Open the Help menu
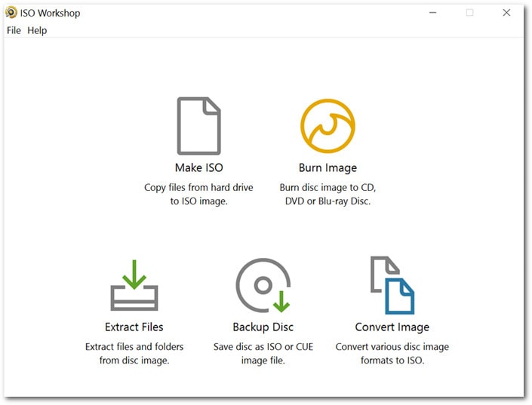Image resolution: width=532 pixels, height=405 pixels. coord(37,30)
